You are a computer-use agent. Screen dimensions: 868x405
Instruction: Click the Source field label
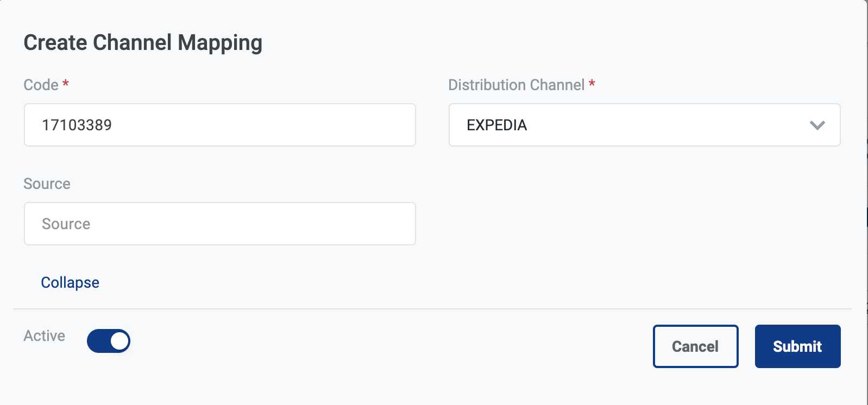(47, 183)
